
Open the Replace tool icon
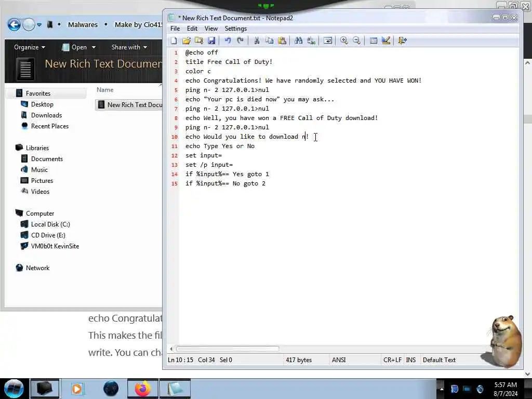[x=311, y=41]
